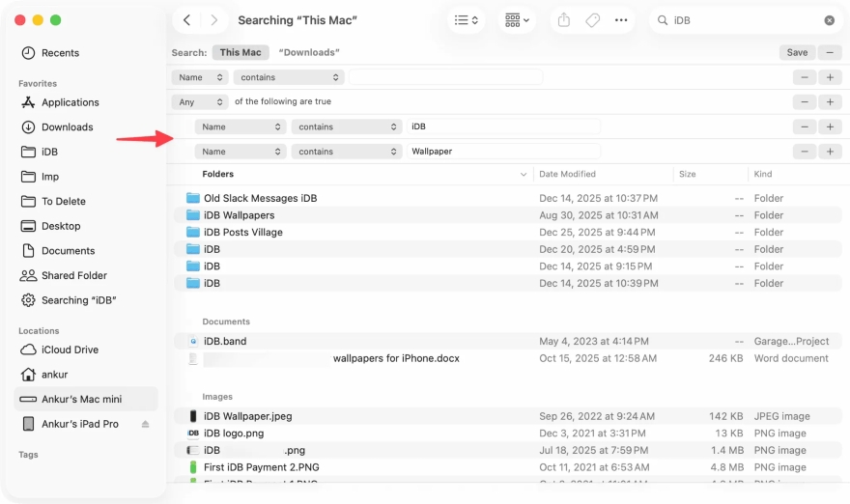The image size is (850, 504).
Task: Open Name dropdown in the iDB rule
Action: point(241,126)
